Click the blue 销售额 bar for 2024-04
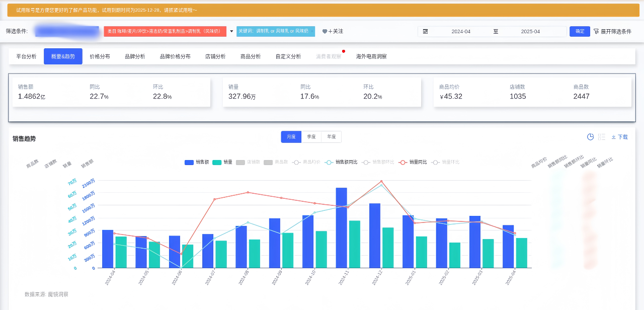This screenshot has width=644, height=310. [108, 249]
